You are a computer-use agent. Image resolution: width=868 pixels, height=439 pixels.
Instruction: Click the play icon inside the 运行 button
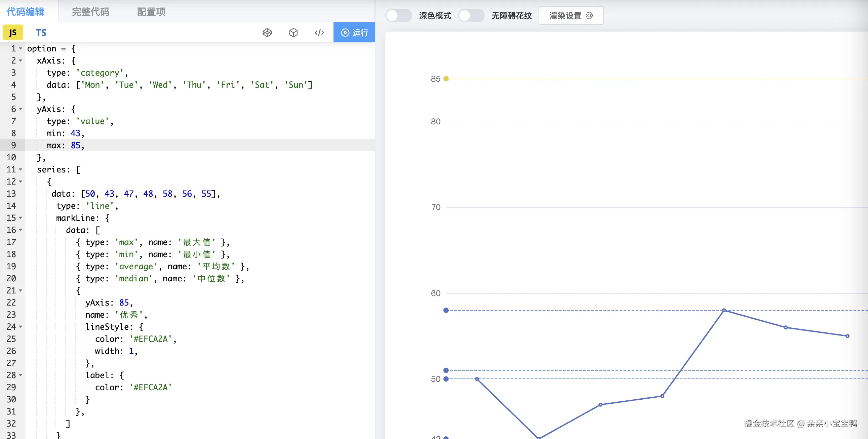coord(345,32)
